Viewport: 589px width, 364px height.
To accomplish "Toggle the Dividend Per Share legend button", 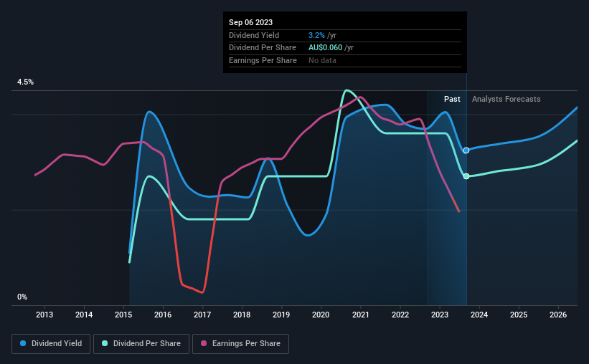I will pyautogui.click(x=141, y=343).
